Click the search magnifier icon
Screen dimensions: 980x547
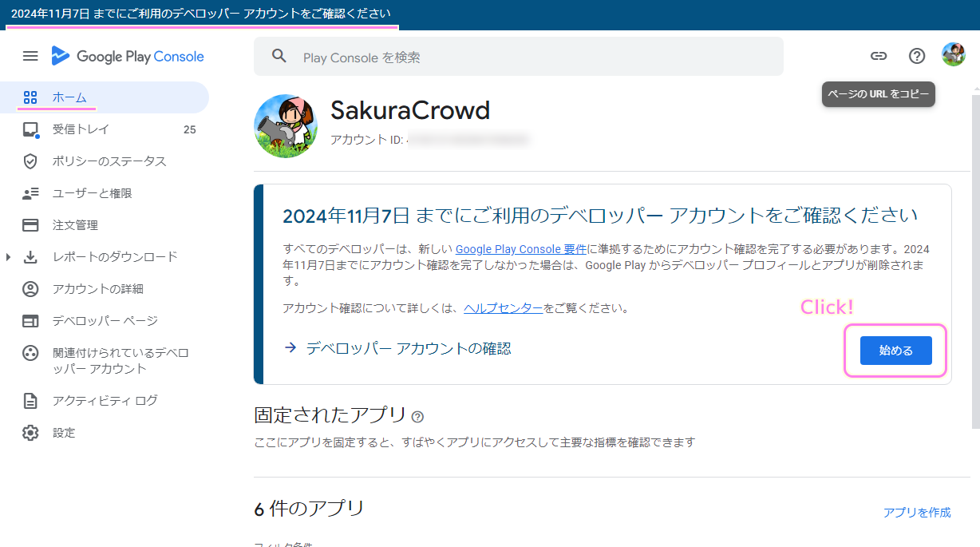[279, 56]
